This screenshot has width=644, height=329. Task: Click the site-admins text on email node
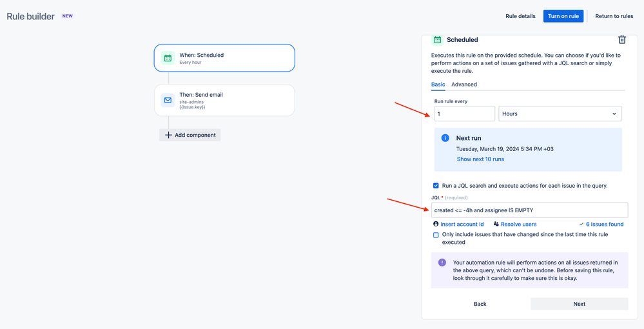point(191,102)
